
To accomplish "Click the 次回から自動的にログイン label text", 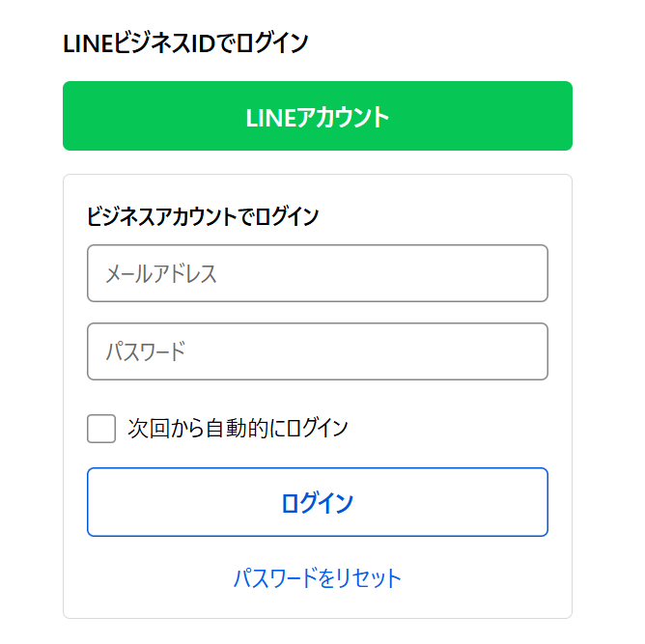I will 238,428.
